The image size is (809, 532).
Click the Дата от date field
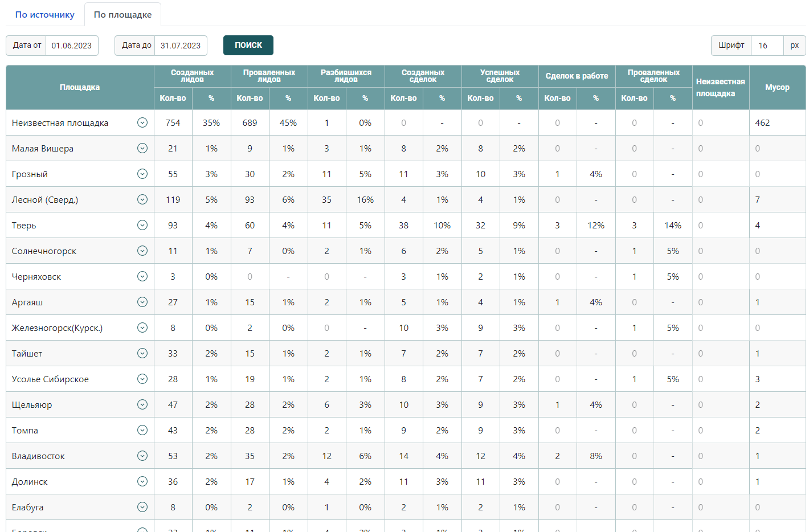(72, 46)
